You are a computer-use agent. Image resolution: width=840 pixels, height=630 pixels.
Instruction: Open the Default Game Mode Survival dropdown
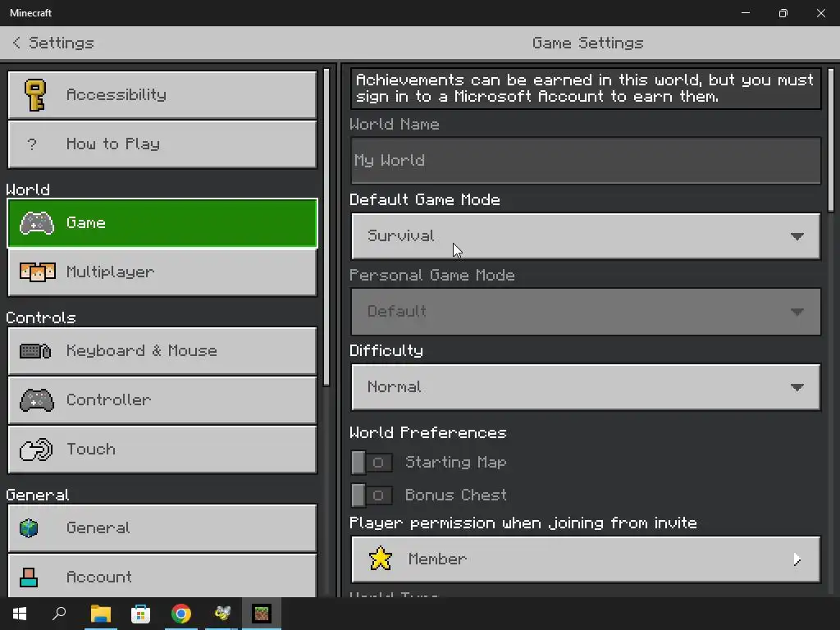(586, 236)
